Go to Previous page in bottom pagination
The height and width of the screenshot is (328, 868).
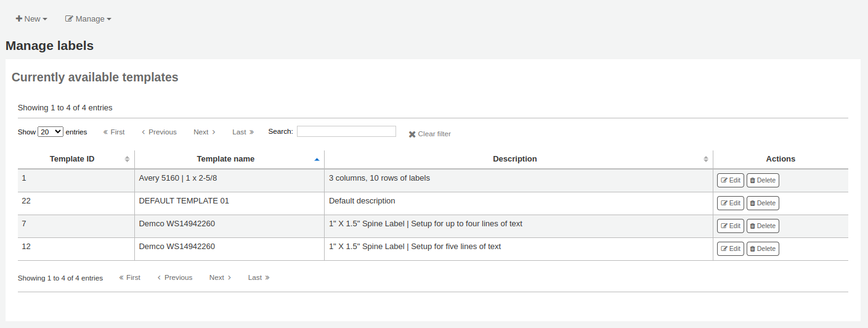click(175, 277)
